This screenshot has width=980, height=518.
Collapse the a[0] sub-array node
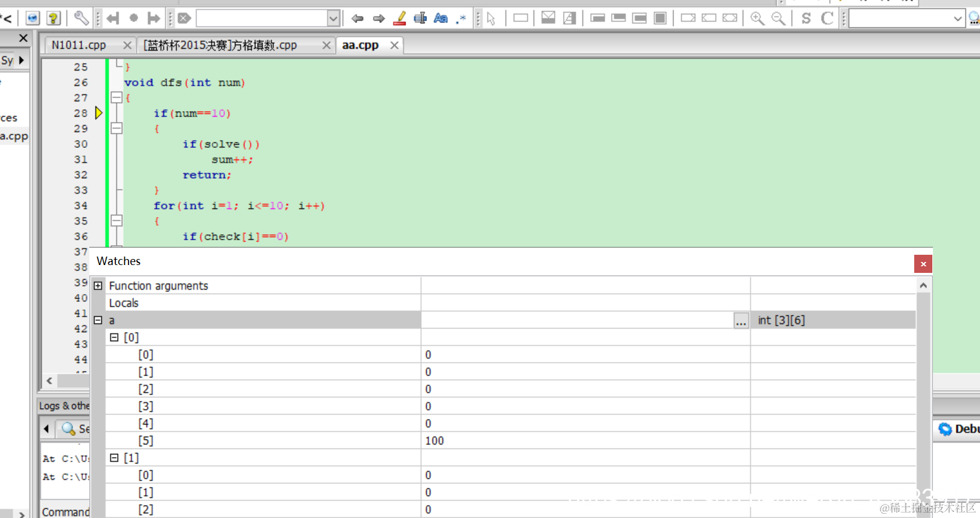[x=114, y=337]
